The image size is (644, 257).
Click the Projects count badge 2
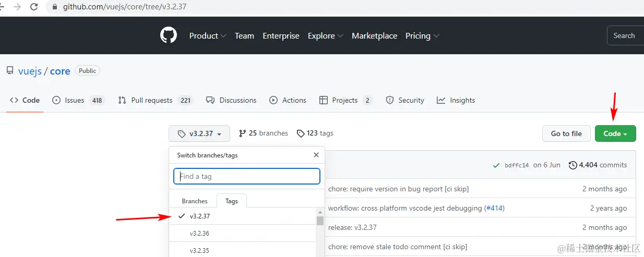(x=367, y=100)
